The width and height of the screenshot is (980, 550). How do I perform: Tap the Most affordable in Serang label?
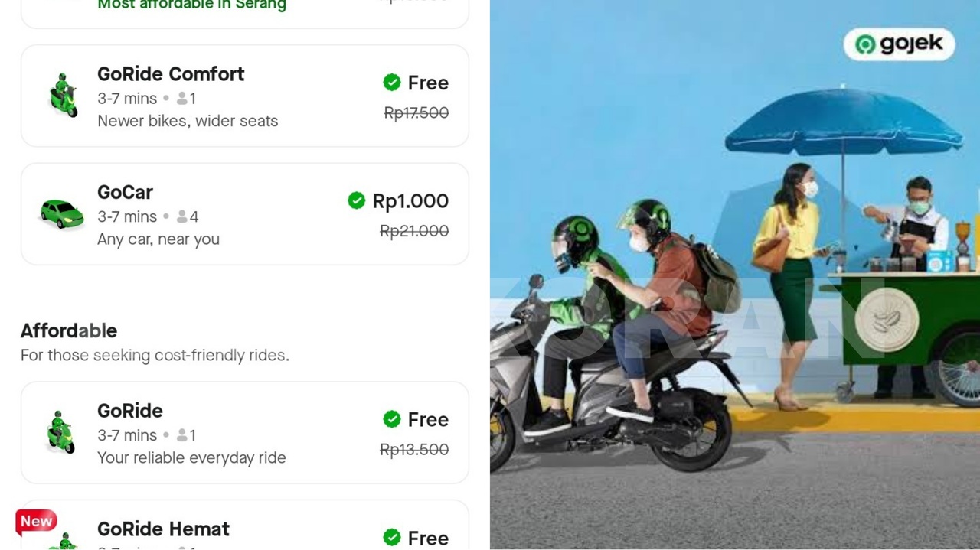(191, 5)
